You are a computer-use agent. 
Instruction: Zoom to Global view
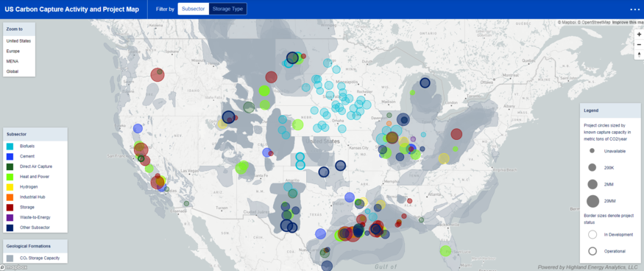tap(13, 71)
